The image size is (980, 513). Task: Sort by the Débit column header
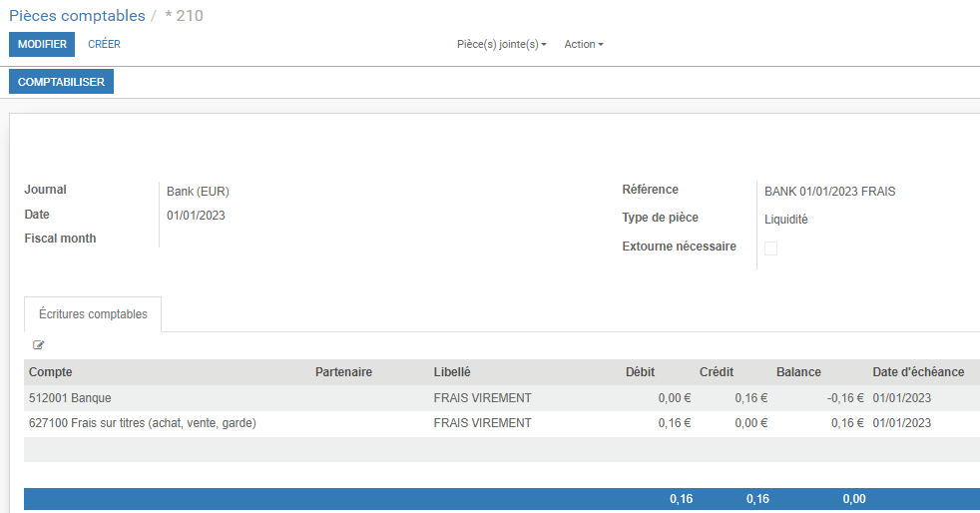(640, 372)
